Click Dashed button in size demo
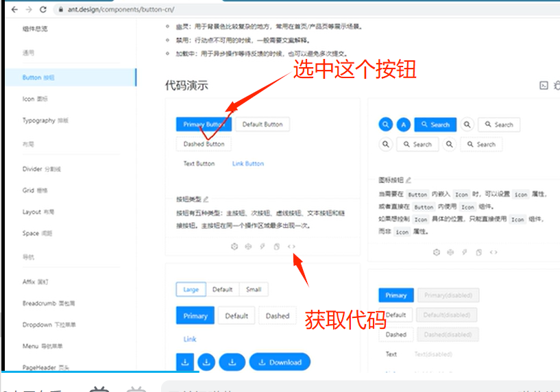Screen dimensions: 560x392 pyautogui.click(x=278, y=316)
